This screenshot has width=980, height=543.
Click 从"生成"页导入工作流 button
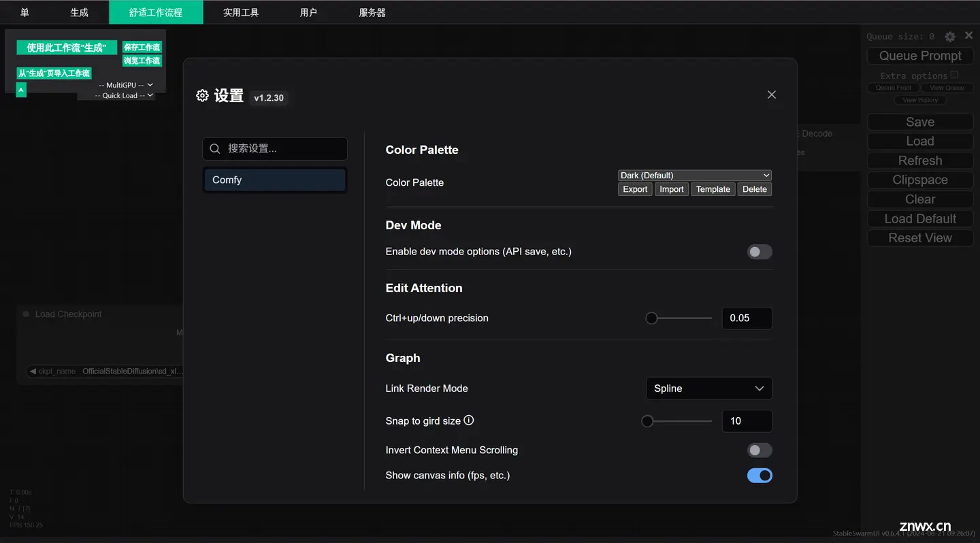coord(54,73)
